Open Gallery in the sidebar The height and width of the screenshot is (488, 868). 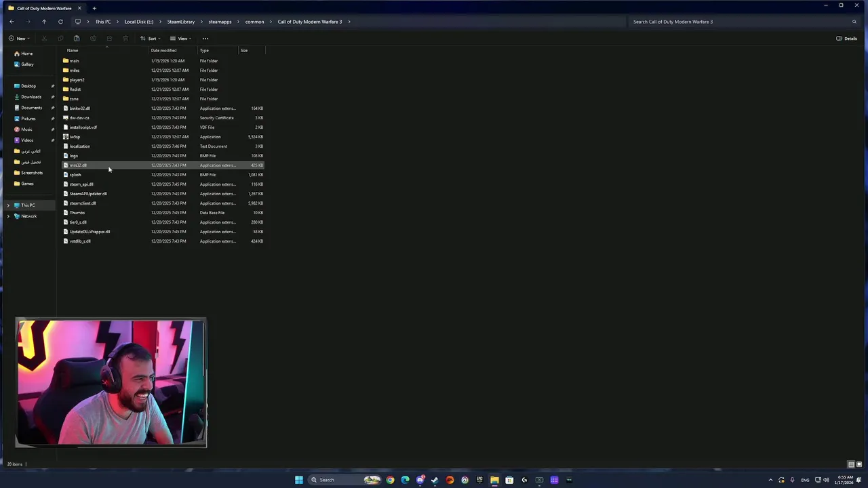point(24,64)
